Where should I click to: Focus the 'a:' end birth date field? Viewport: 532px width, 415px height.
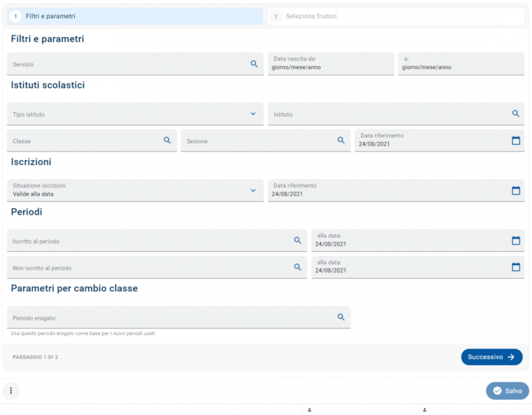461,64
